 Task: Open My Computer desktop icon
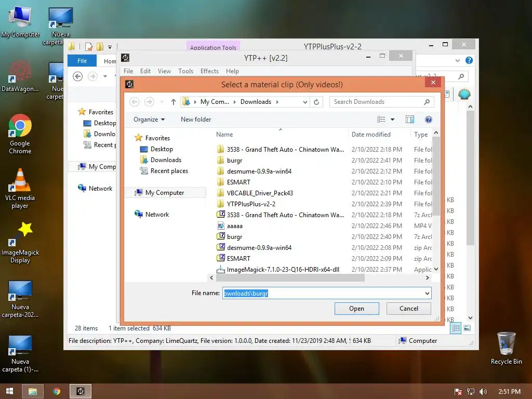[20, 22]
